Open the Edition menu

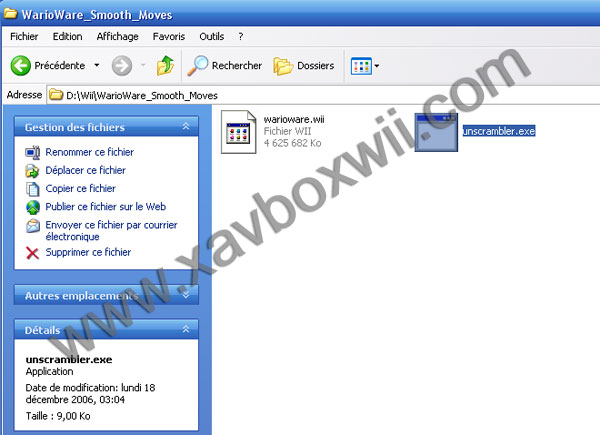[67, 37]
